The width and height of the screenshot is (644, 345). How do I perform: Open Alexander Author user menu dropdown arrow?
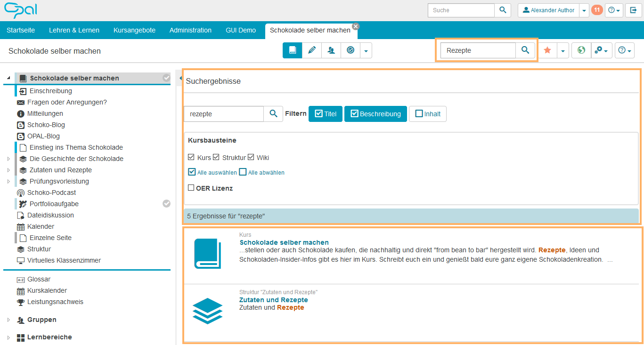(x=584, y=10)
